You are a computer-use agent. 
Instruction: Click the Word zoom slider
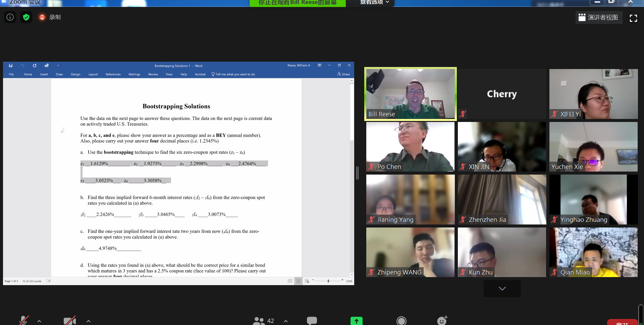pyautogui.click(x=328, y=281)
